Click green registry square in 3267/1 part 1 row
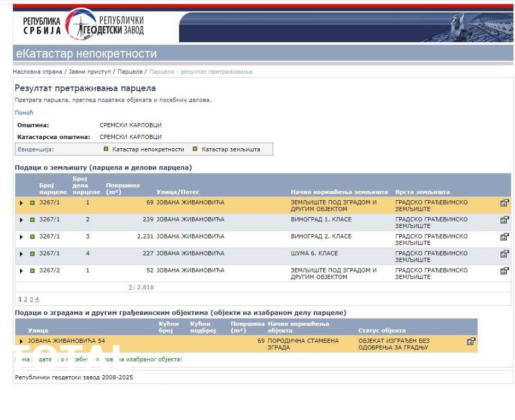 (x=32, y=203)
